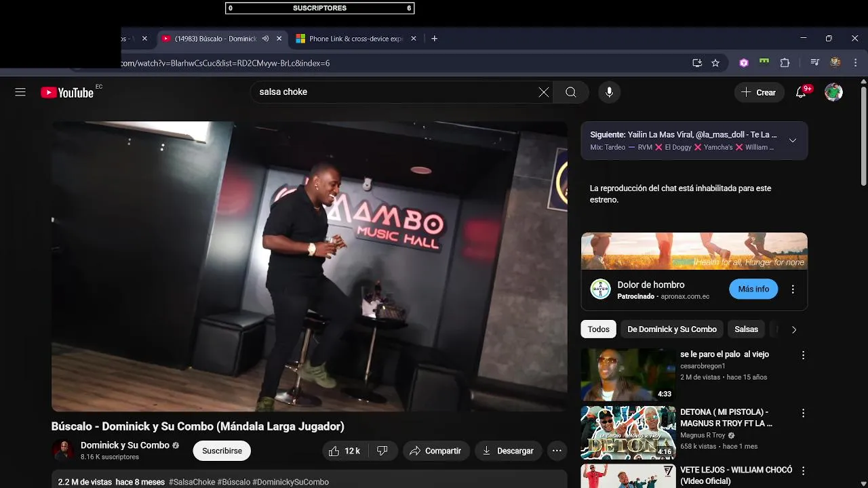The width and height of the screenshot is (868, 488).
Task: Dislike the video
Action: click(x=382, y=451)
